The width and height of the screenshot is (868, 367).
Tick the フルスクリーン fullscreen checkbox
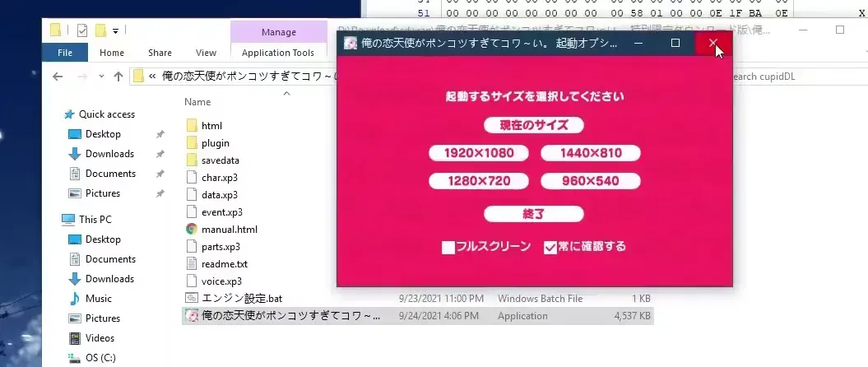pyautogui.click(x=448, y=248)
